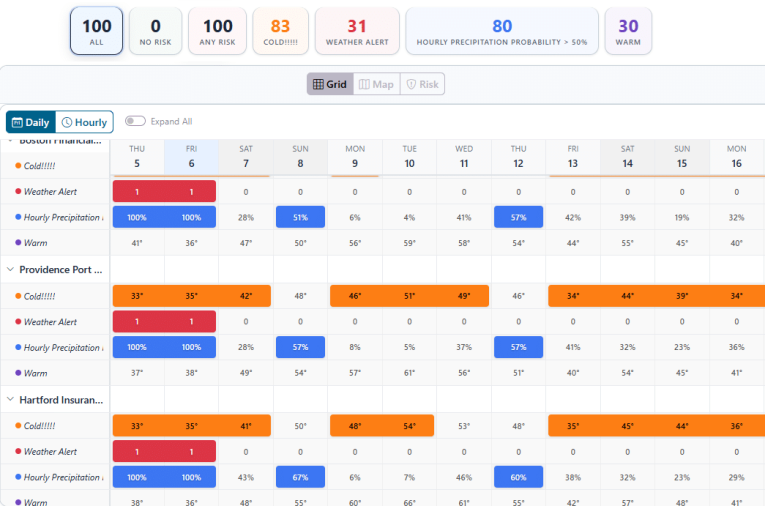765x506 pixels.
Task: Click the red Weather Alert cell for Providence
Action: [164, 322]
